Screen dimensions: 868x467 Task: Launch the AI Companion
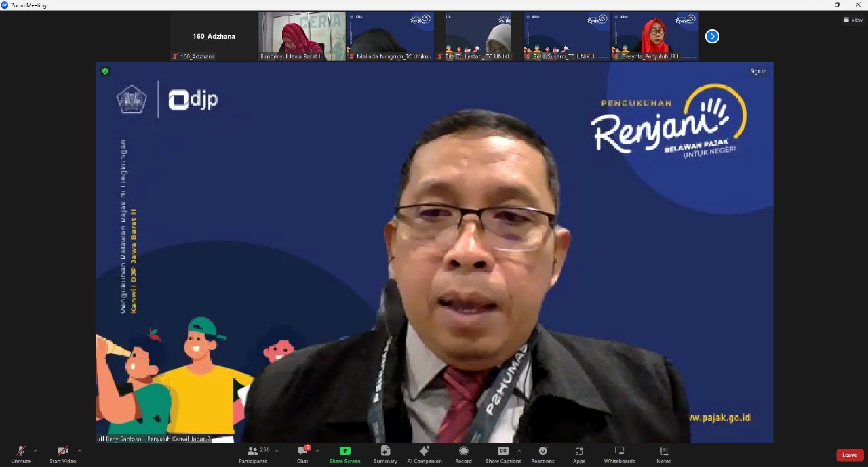424,454
